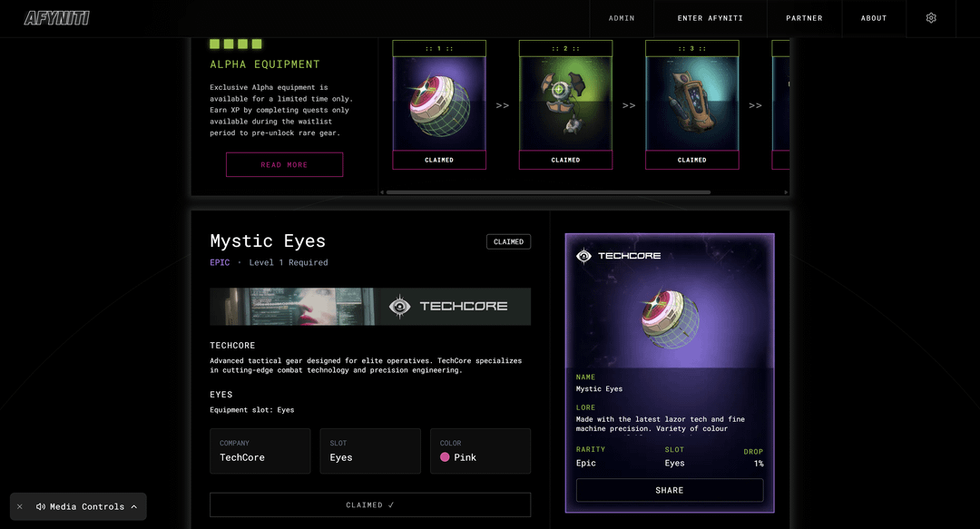Click the double arrow between items 1 and 2
980x529 pixels.
(x=502, y=105)
